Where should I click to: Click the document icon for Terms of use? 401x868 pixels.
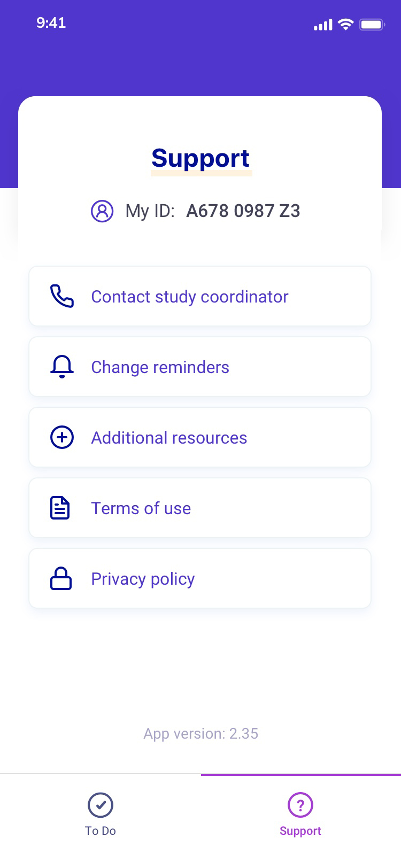pos(60,508)
